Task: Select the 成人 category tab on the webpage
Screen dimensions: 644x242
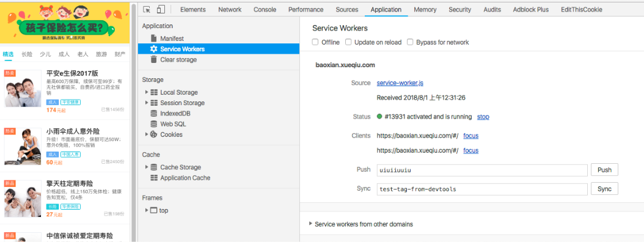Action: click(x=64, y=54)
